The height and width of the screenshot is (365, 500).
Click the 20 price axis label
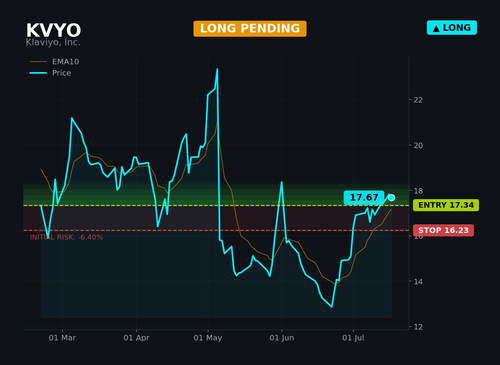pyautogui.click(x=418, y=145)
